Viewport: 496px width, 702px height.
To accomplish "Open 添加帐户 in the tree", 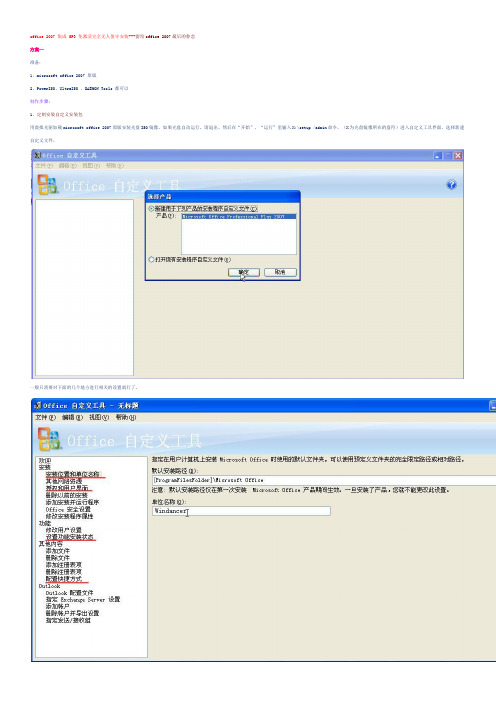I will tap(58, 606).
